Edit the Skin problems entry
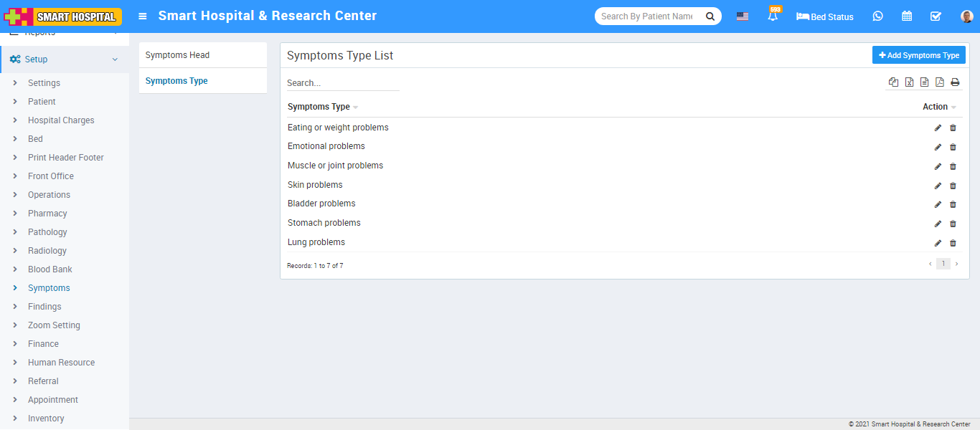Screen dimensions: 980x430 pyautogui.click(x=938, y=186)
